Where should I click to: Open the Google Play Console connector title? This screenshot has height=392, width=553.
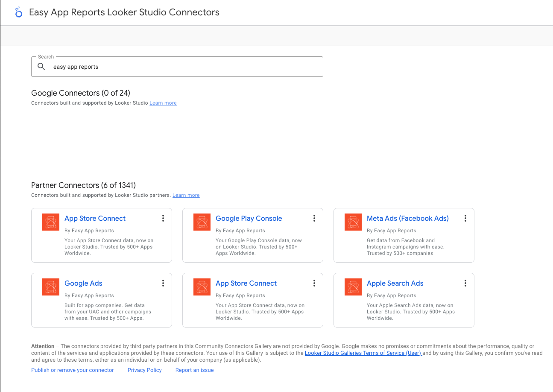pyautogui.click(x=249, y=218)
